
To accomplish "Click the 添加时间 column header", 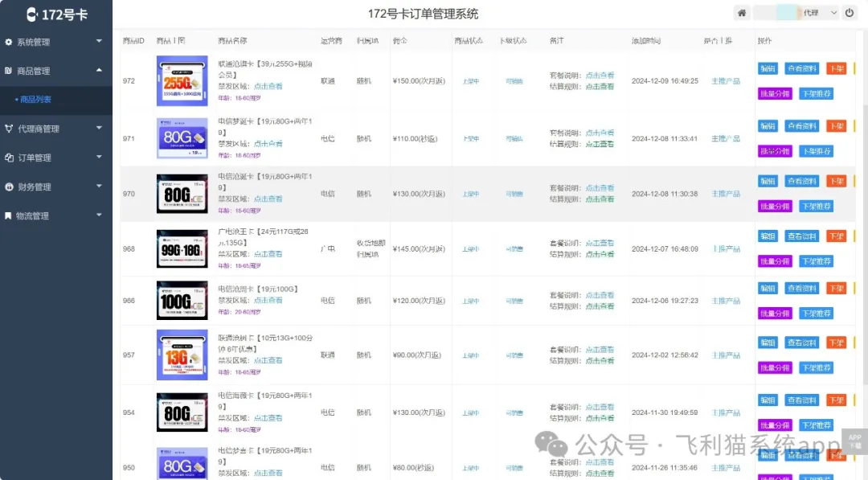I will (645, 41).
